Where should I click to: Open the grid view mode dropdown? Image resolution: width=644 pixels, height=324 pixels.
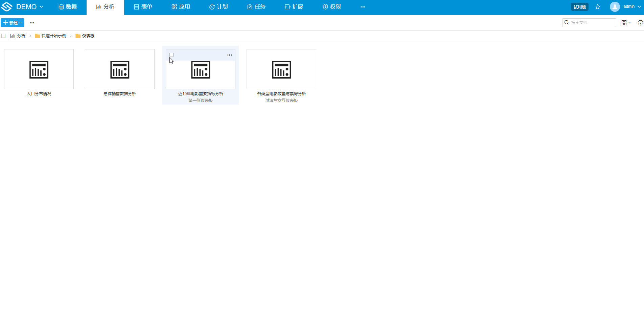click(626, 23)
